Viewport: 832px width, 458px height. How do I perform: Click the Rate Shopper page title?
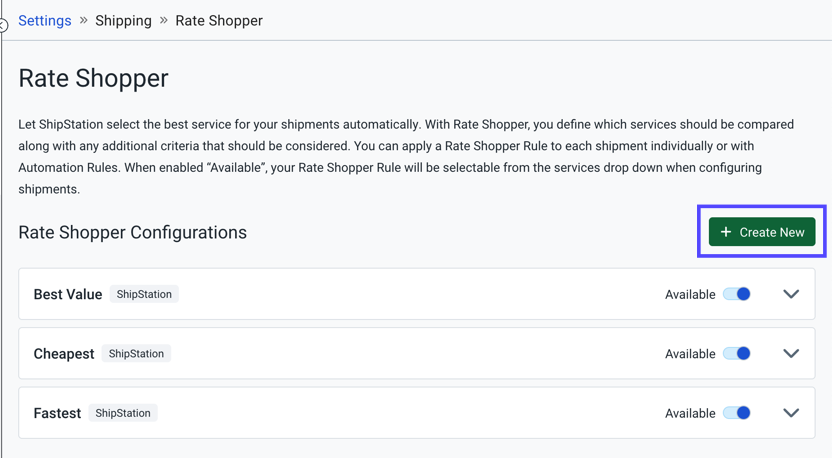[x=93, y=79]
